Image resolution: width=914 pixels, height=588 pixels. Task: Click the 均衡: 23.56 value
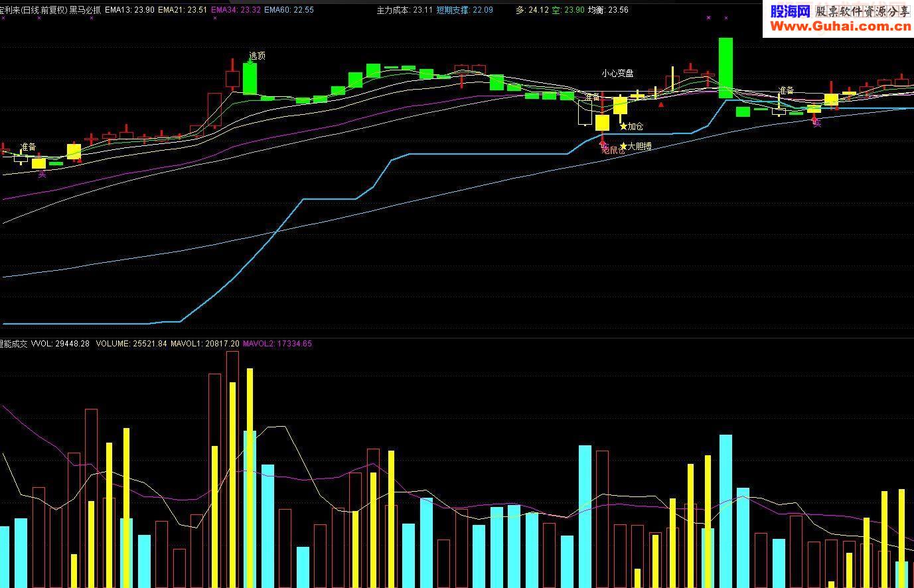tap(608, 10)
